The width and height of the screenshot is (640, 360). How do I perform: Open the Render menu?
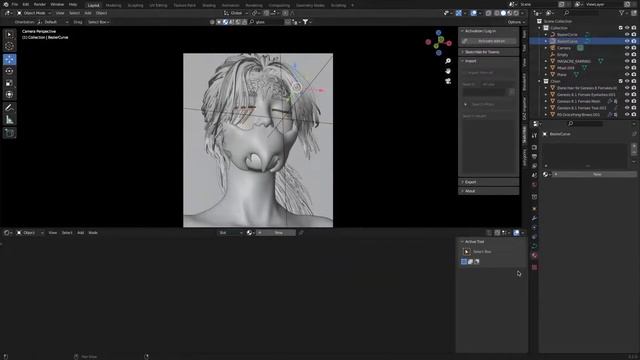point(40,4)
